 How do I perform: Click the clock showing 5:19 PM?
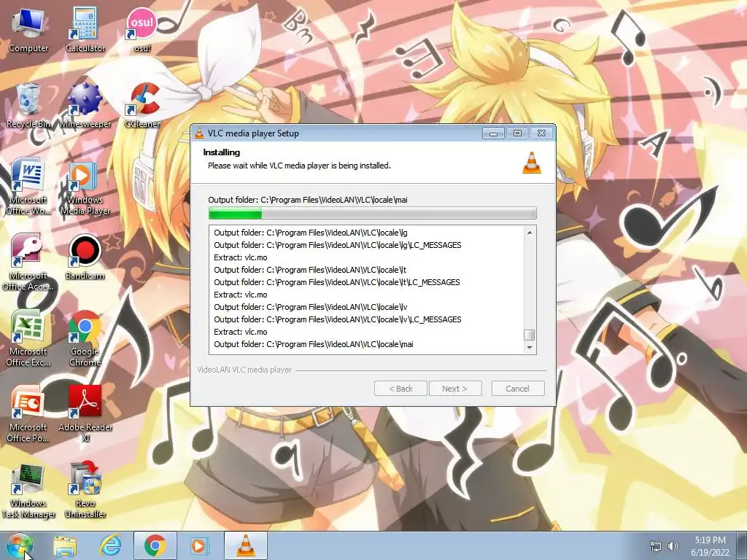click(710, 540)
